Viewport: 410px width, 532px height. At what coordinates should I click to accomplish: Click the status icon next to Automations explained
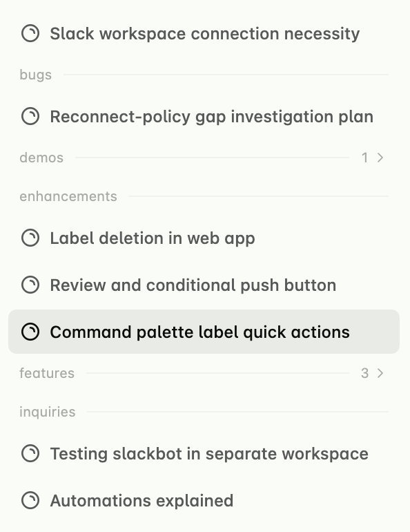[30, 500]
